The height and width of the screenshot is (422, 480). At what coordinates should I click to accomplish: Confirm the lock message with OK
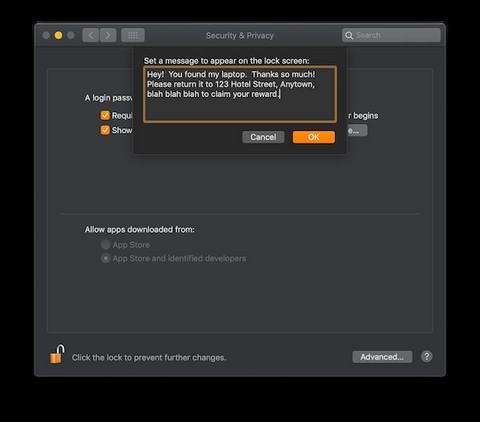[x=314, y=137]
